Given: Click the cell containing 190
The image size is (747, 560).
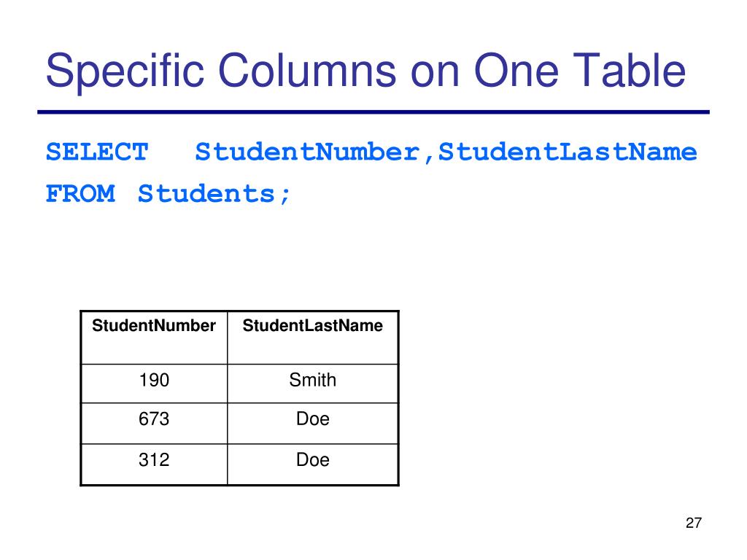Looking at the screenshot, I should point(154,384).
